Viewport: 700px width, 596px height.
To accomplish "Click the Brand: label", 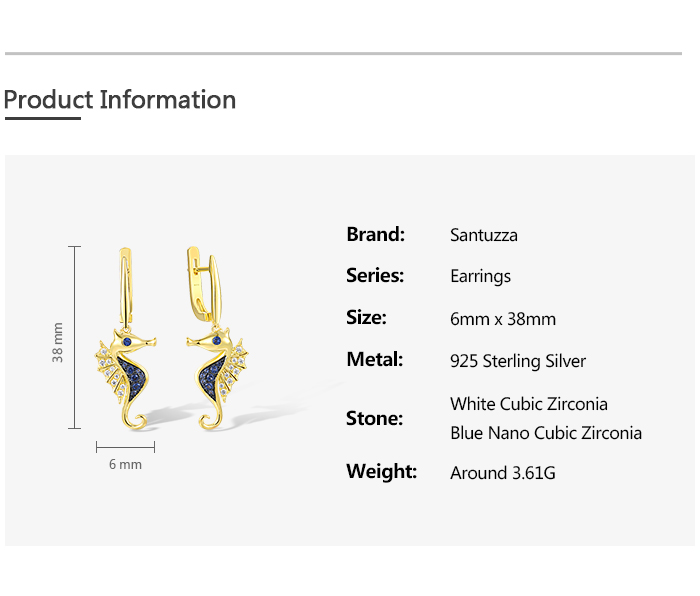I will [x=375, y=234].
